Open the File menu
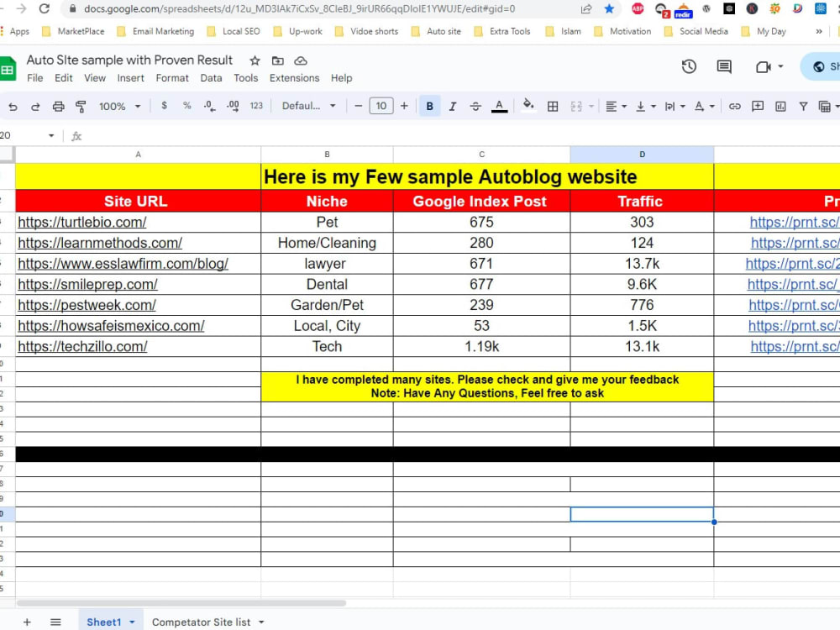The height and width of the screenshot is (630, 840). [x=34, y=77]
